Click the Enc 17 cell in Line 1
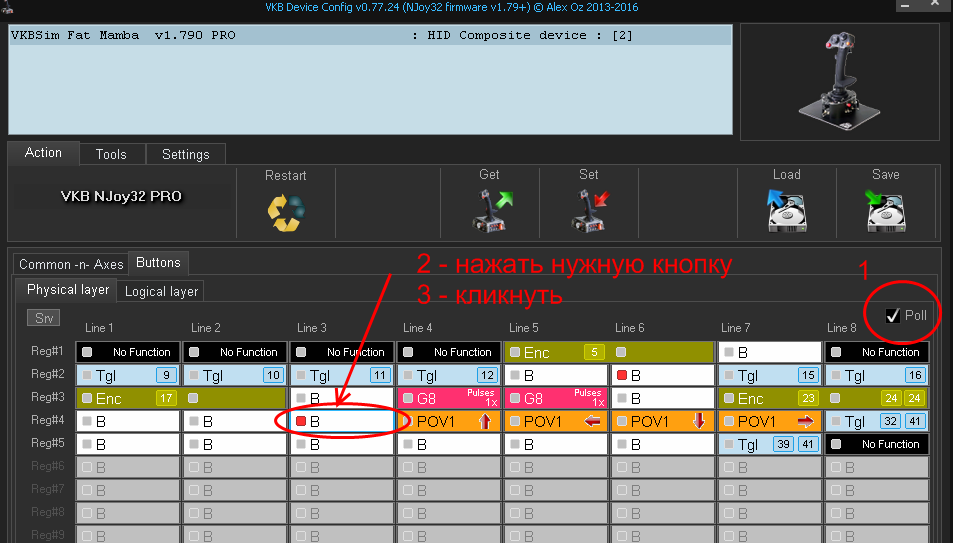This screenshot has height=543, width=953. (x=128, y=398)
